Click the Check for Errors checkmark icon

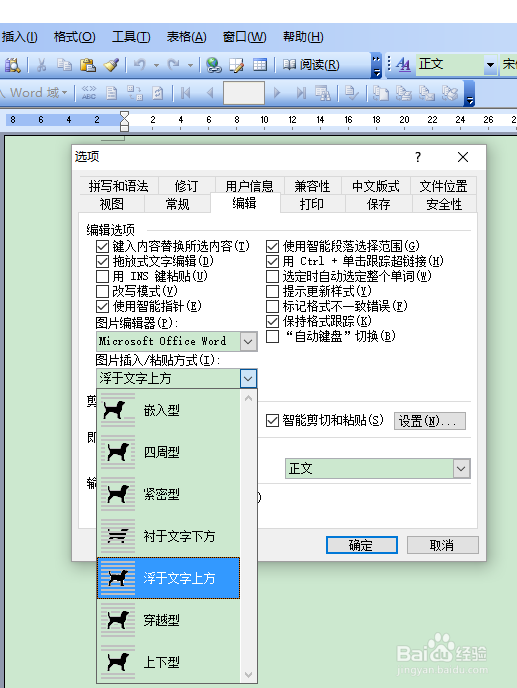tap(352, 93)
